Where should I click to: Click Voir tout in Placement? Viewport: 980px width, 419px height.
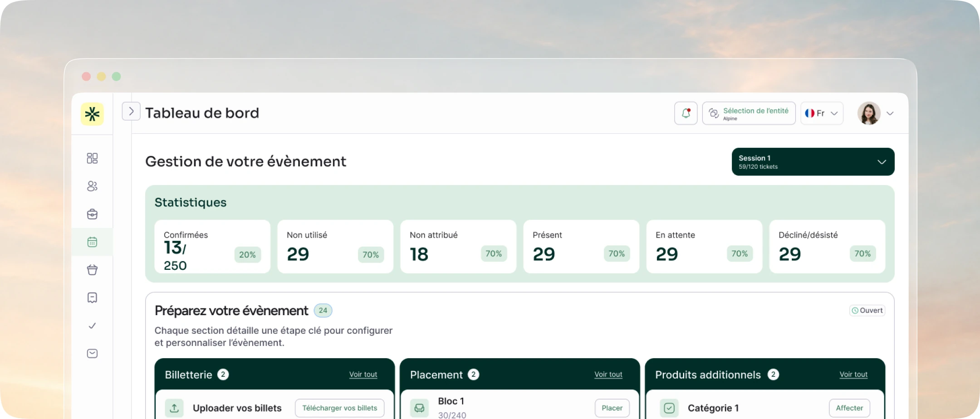pos(608,375)
